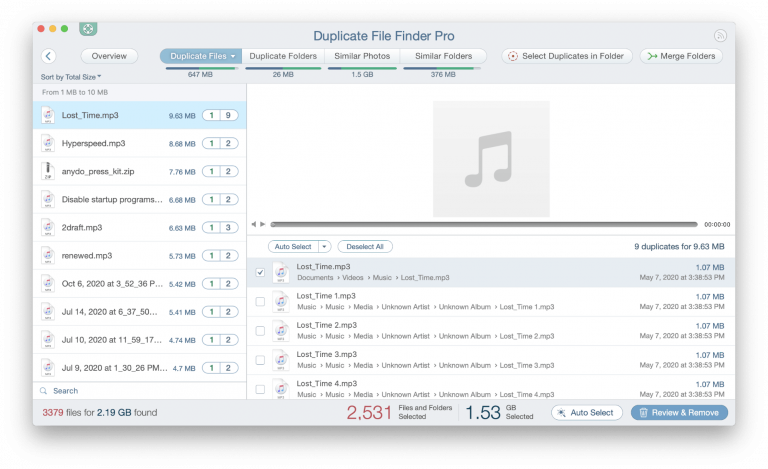Select the Jul 9, 2020 at 1_30_26 row

click(x=140, y=368)
